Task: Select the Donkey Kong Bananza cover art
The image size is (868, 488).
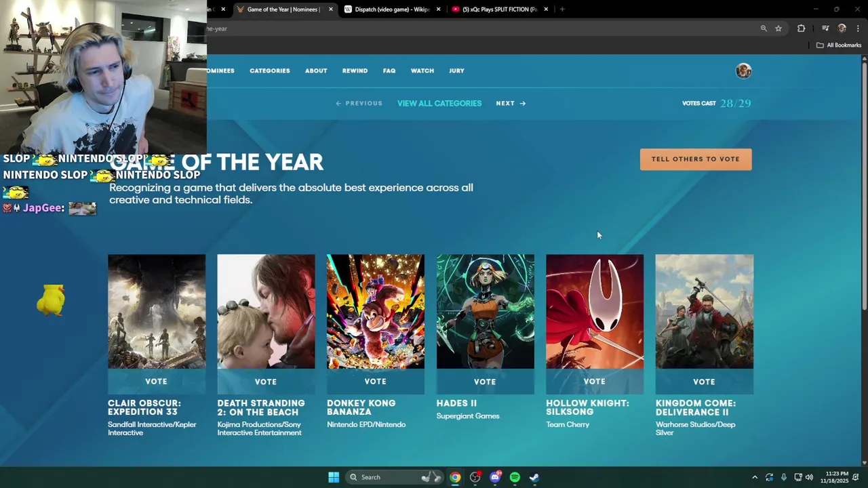Action: pos(376,312)
